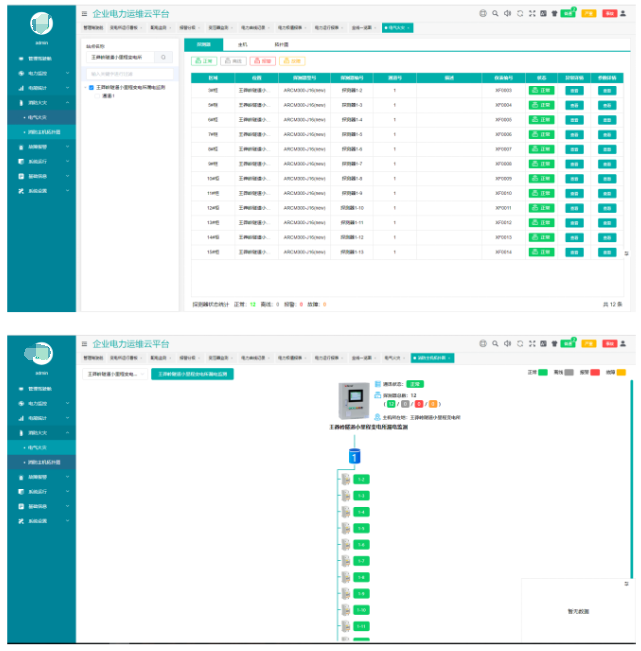
Task: Click fullscreen arrows icon in lower screenshot header
Action: point(532,343)
